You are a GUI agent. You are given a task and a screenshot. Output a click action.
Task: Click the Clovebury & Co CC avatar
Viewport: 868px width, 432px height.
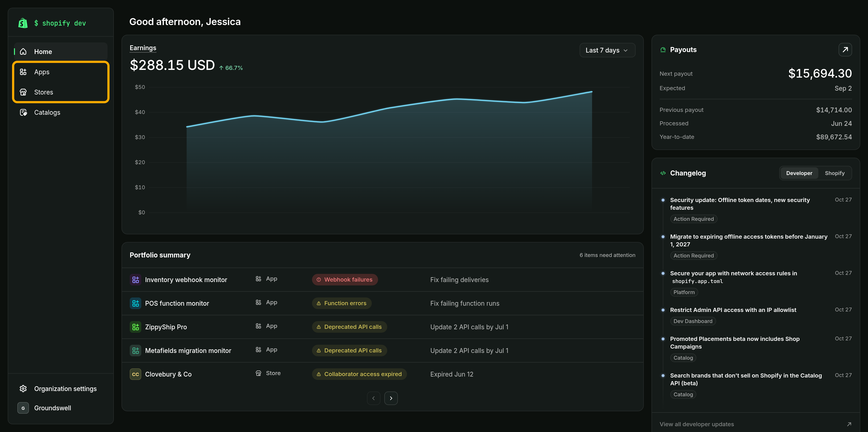(x=136, y=374)
